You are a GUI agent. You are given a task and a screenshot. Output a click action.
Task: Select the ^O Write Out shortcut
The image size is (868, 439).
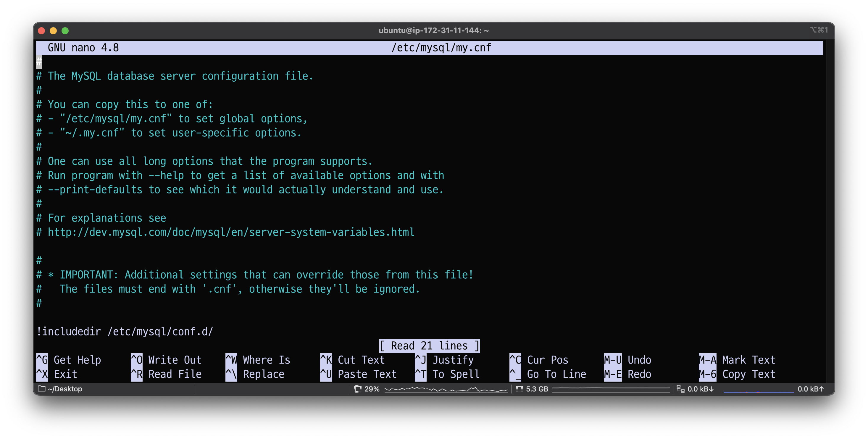[166, 360]
